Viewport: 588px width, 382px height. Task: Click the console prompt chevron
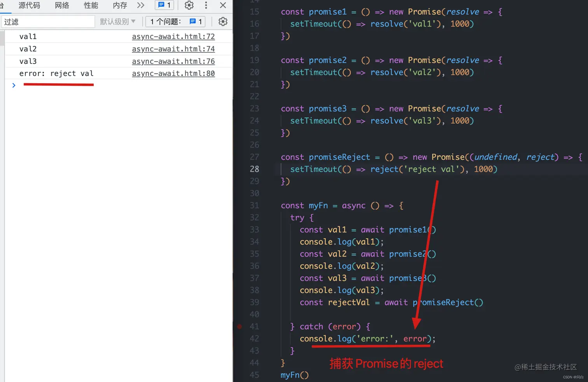click(14, 85)
